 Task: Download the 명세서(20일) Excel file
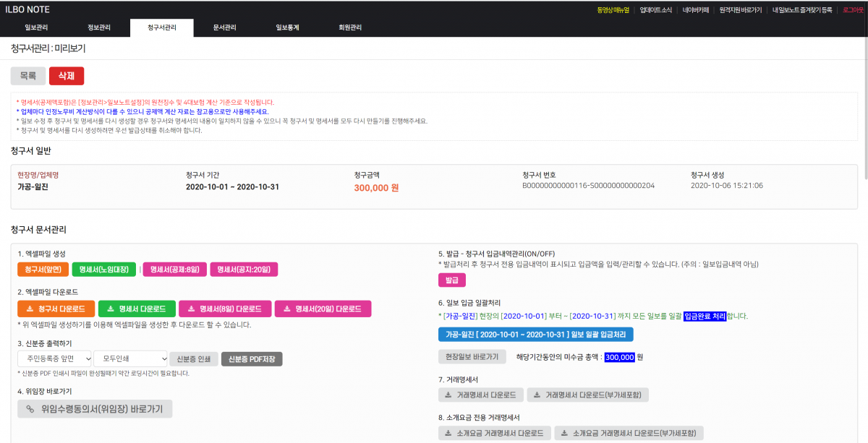[x=323, y=309]
